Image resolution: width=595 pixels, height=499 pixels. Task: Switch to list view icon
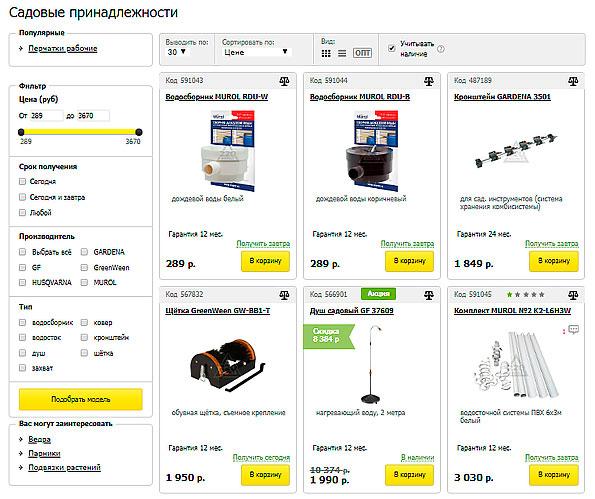click(x=342, y=53)
